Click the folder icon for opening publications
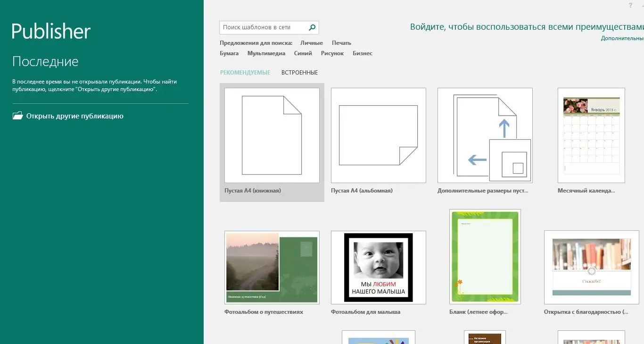 pos(18,116)
